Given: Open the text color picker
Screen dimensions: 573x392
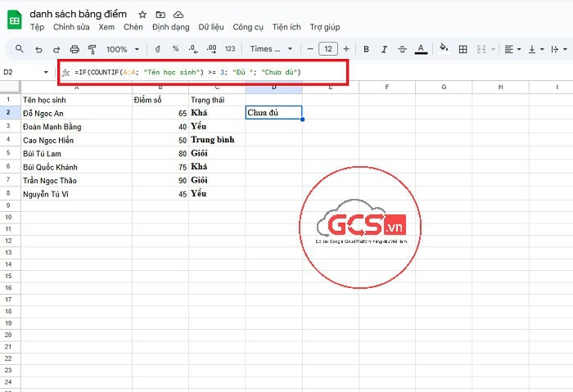Looking at the screenshot, I should [x=421, y=49].
